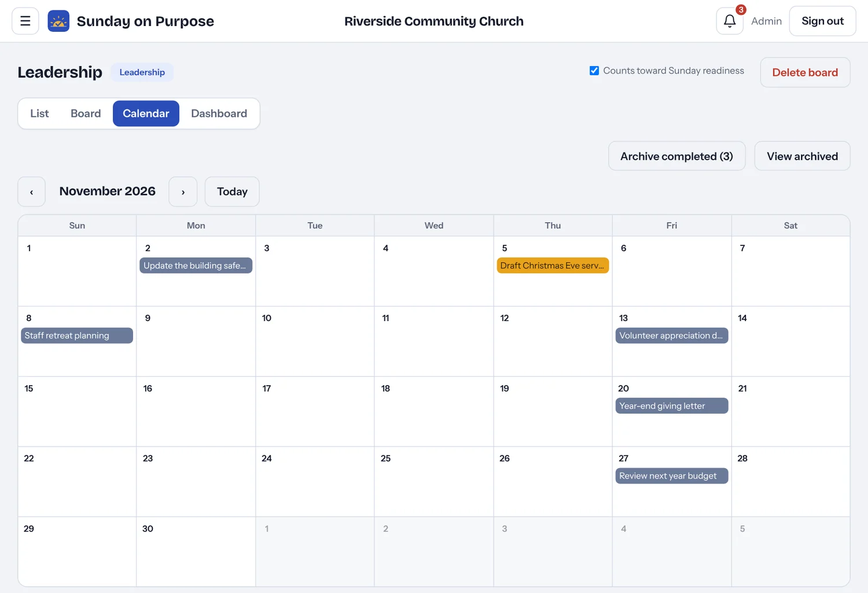Click the Wed column header
Screen dimensions: 868x593
point(433,226)
